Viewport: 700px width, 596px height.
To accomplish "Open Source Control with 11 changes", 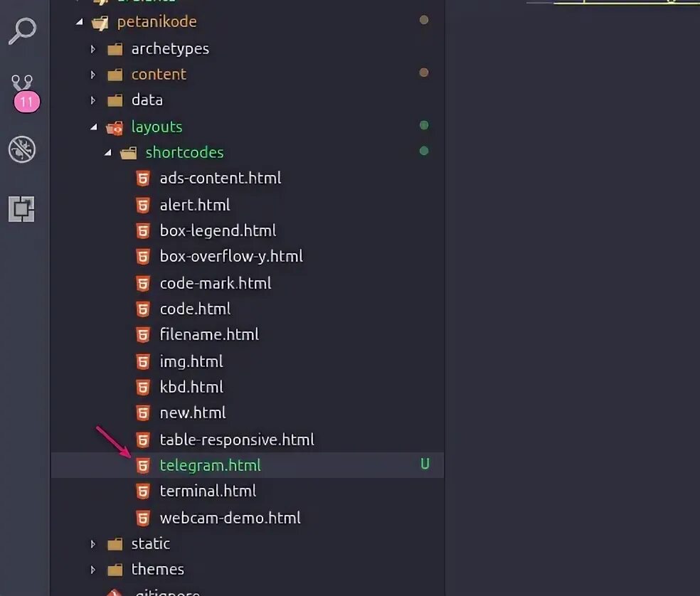I will pyautogui.click(x=25, y=93).
